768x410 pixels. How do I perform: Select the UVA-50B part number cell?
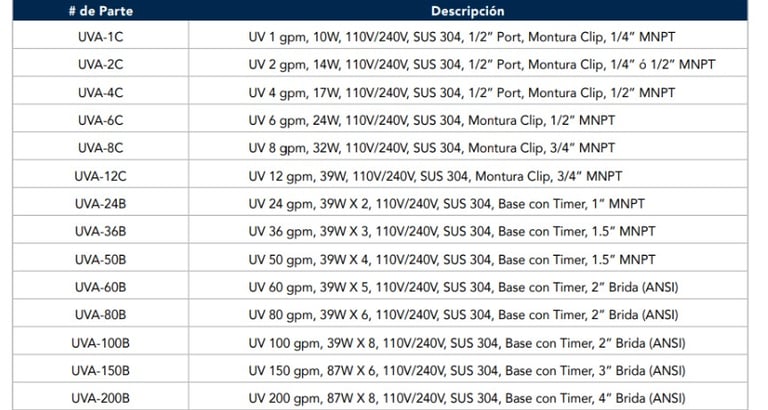pos(100,259)
